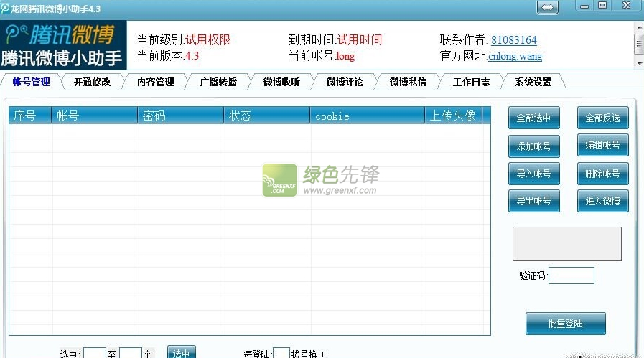Open the 内容管理 tab
The image size is (644, 358).
(x=155, y=82)
